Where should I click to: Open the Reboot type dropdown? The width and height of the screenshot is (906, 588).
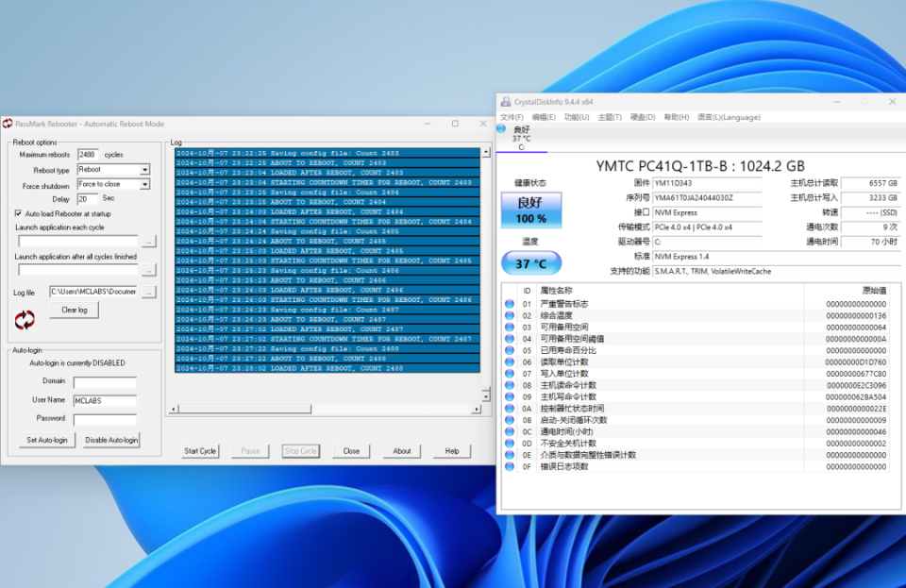point(144,170)
